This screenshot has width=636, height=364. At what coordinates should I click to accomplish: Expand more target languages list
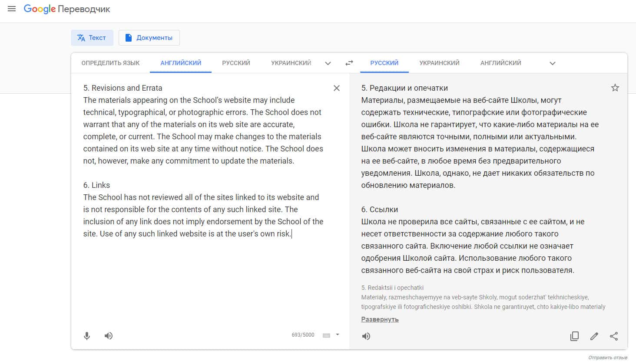tap(553, 63)
